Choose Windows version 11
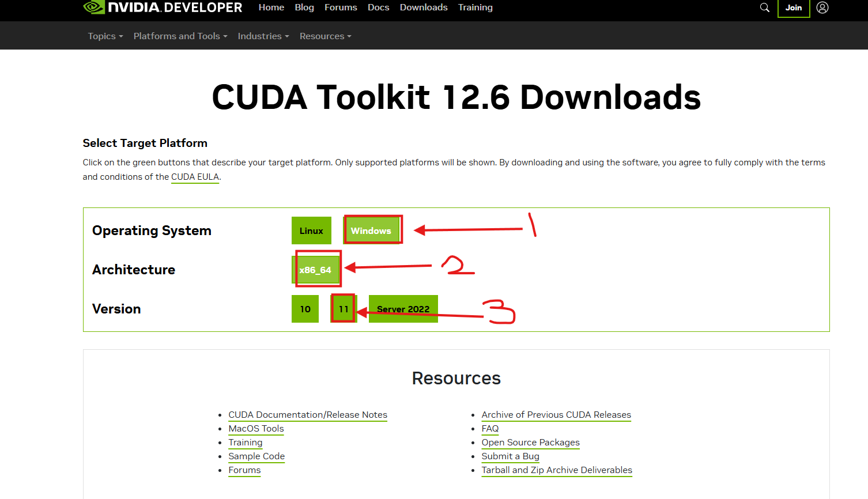This screenshot has height=499, width=868. click(x=344, y=309)
